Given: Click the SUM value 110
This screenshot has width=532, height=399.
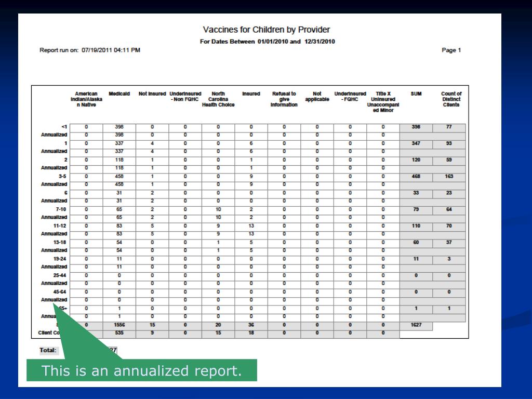Looking at the screenshot, I should pos(416,225).
